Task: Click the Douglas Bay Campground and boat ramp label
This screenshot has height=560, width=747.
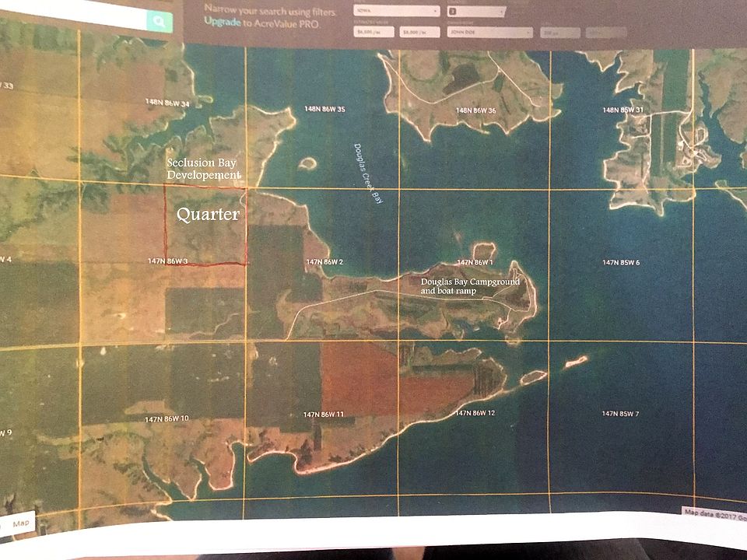Action: pos(470,286)
